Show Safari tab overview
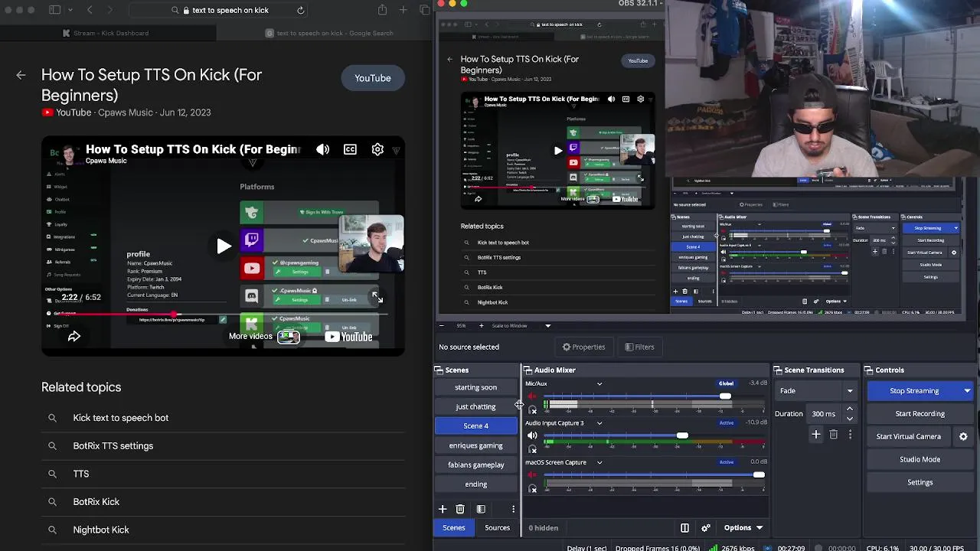 [x=425, y=10]
